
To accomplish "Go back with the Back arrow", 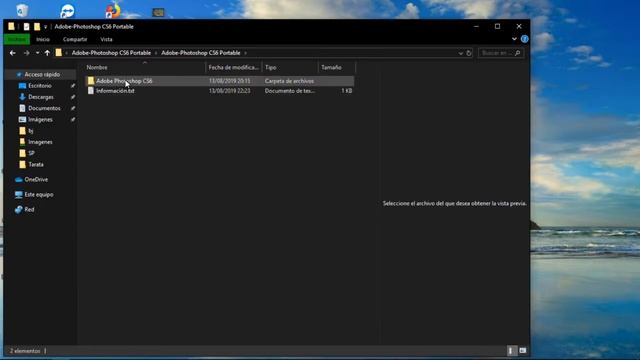I will [x=13, y=53].
